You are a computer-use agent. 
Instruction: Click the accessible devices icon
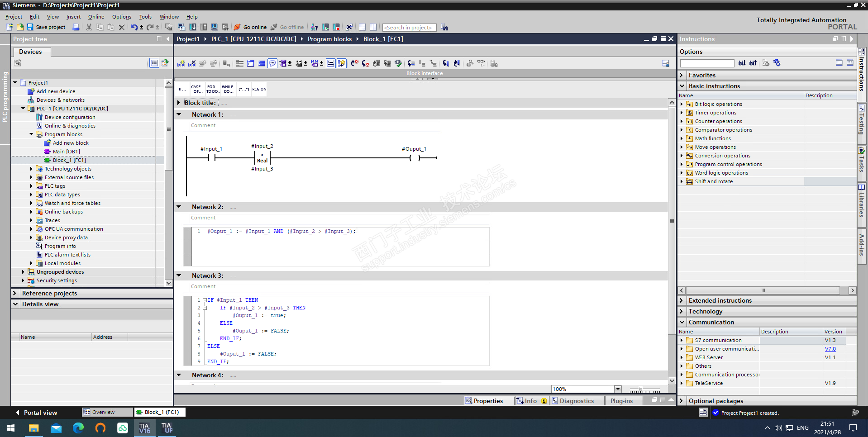[314, 27]
